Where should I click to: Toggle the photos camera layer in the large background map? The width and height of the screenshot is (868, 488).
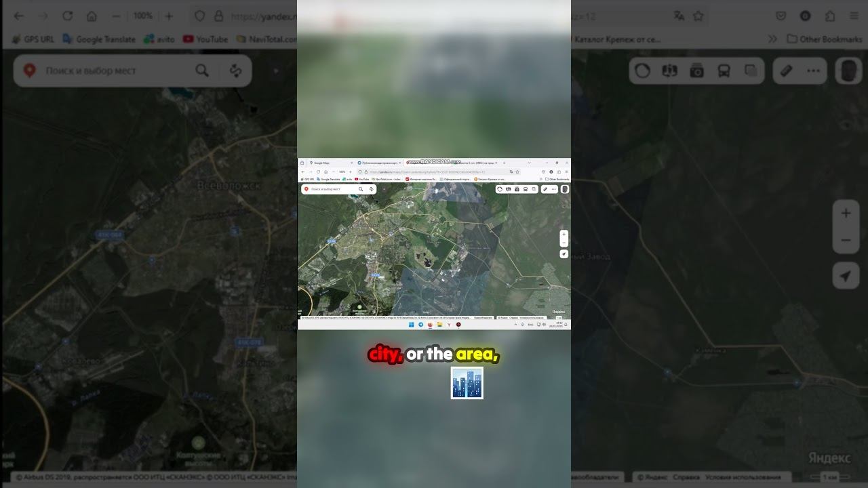[696, 70]
